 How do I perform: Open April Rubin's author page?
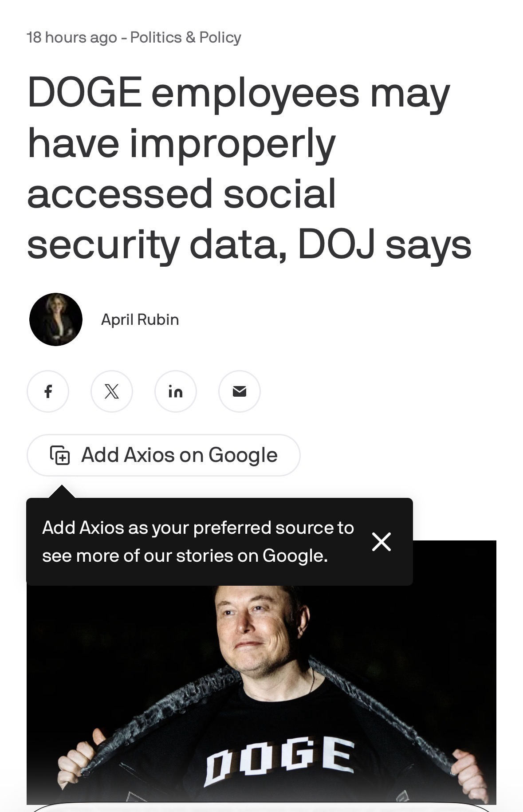[x=140, y=319]
